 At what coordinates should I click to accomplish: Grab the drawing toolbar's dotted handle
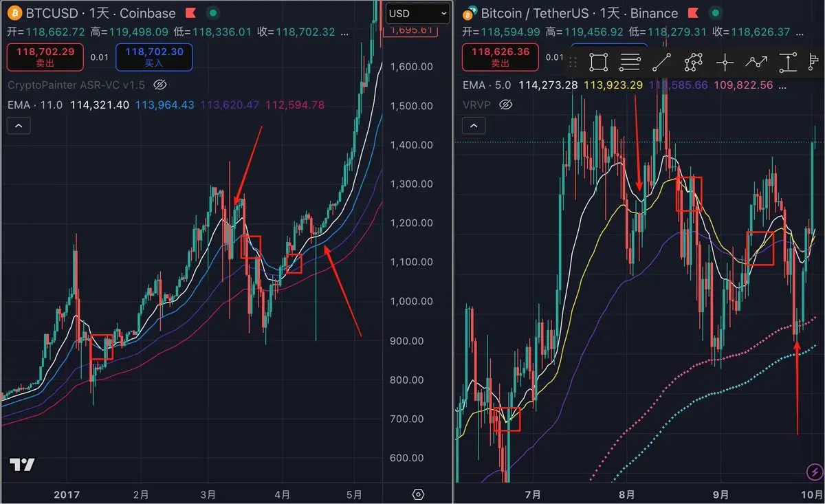click(573, 63)
